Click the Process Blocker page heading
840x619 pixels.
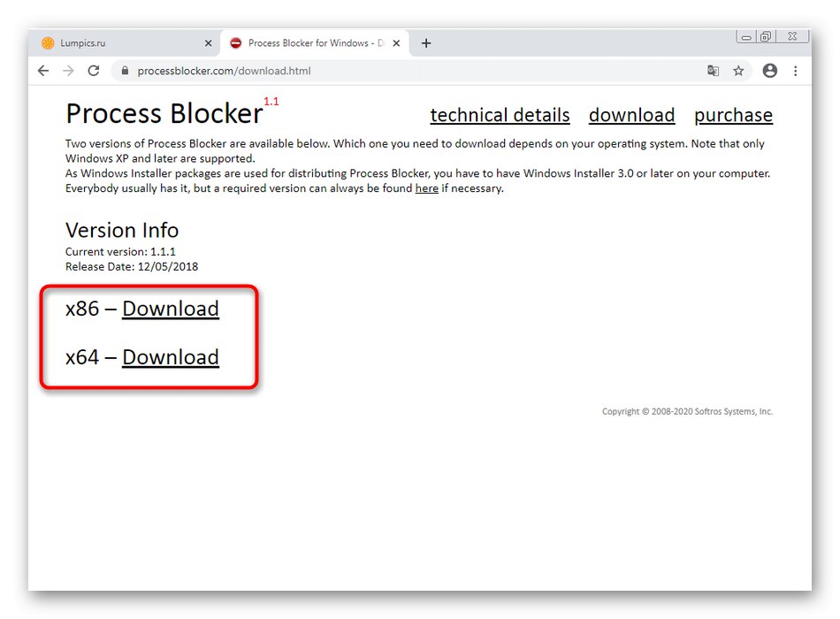click(164, 113)
